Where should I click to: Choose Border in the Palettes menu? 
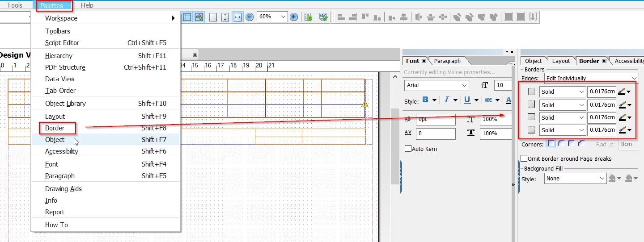[55, 128]
